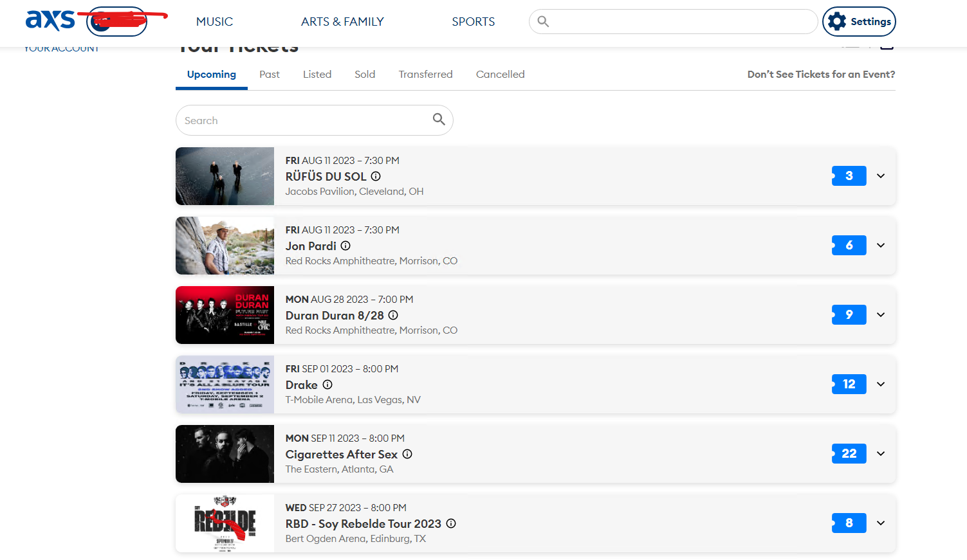The width and height of the screenshot is (967, 560).
Task: Click the Drake event title
Action: click(302, 384)
